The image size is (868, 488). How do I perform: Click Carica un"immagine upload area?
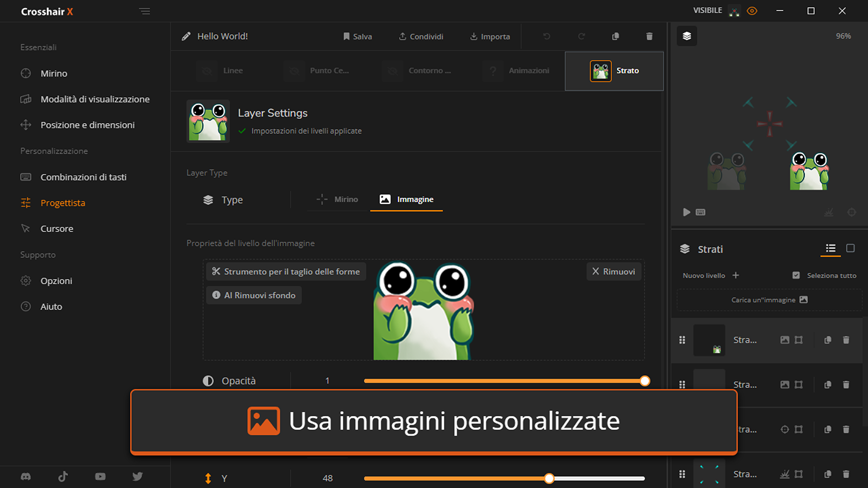[769, 300]
